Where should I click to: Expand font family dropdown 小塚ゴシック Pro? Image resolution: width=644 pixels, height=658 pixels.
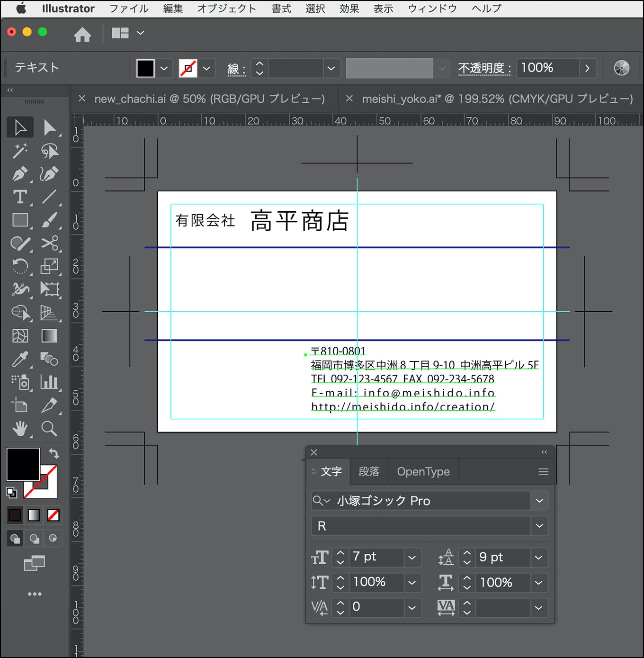(x=539, y=501)
